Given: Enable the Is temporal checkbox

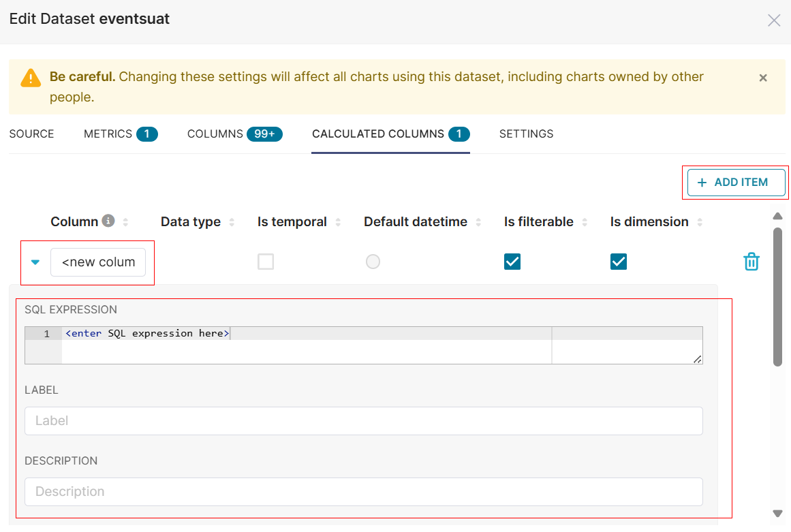Looking at the screenshot, I should click(x=266, y=262).
